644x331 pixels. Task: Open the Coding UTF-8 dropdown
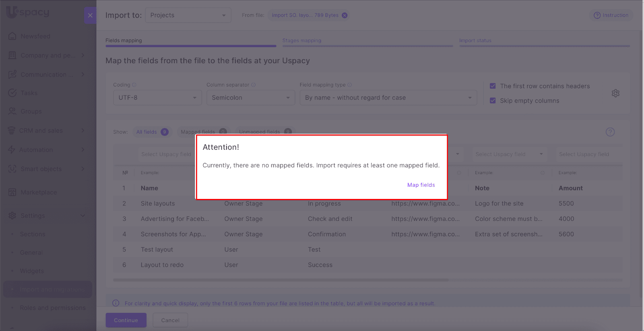point(157,98)
